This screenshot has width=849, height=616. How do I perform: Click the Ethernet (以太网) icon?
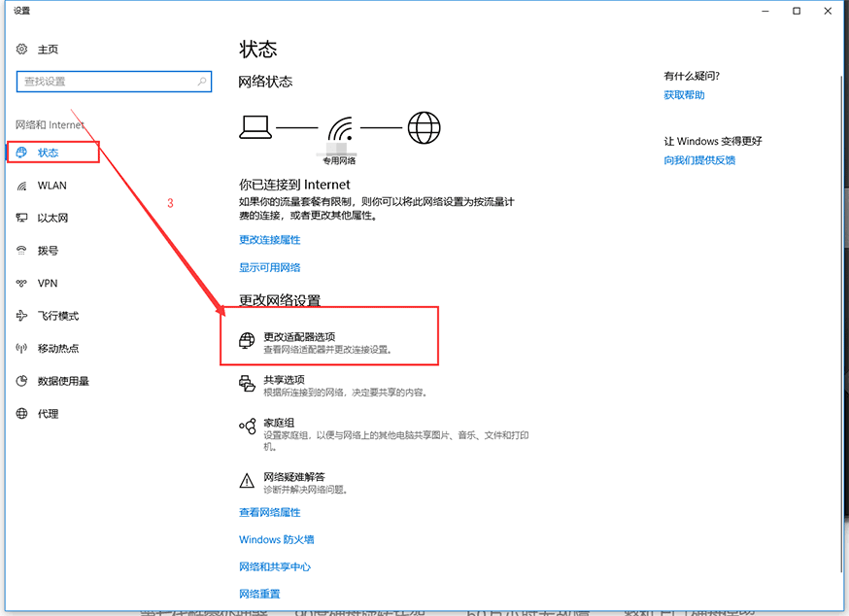[21, 219]
